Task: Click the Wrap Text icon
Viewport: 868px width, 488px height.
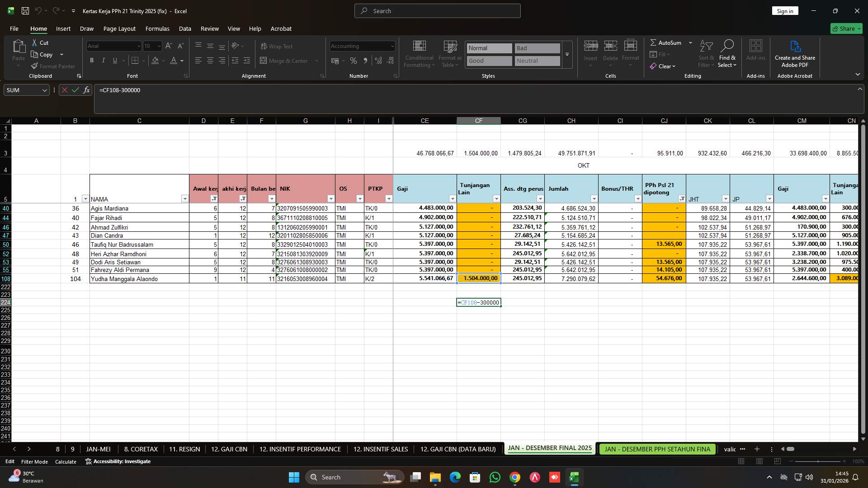Action: 263,46
